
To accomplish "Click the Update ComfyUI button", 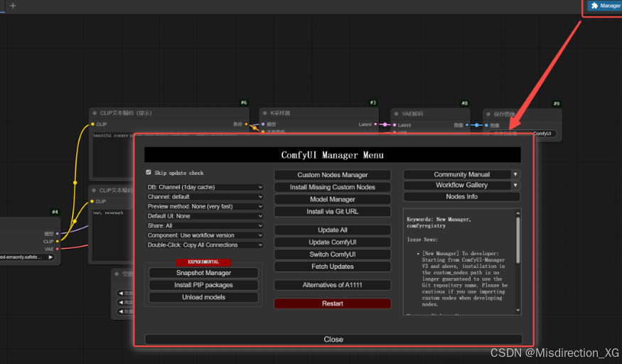I will click(x=333, y=242).
